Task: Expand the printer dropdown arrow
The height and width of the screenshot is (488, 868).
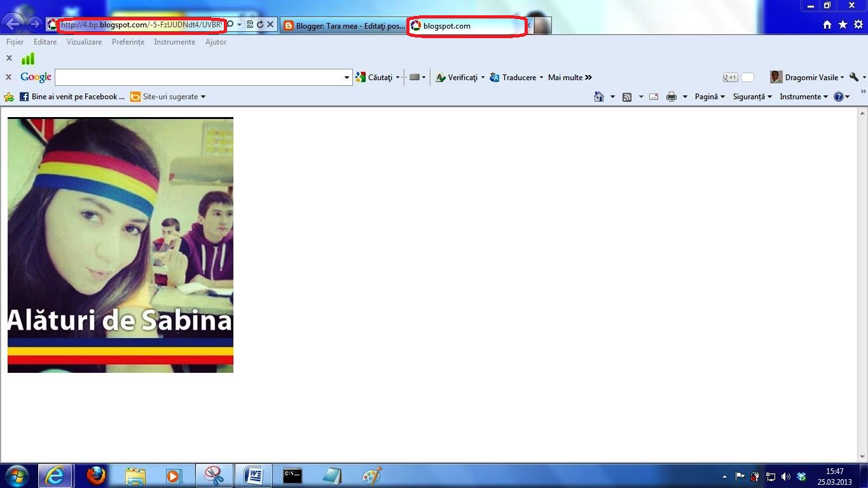Action: point(685,97)
